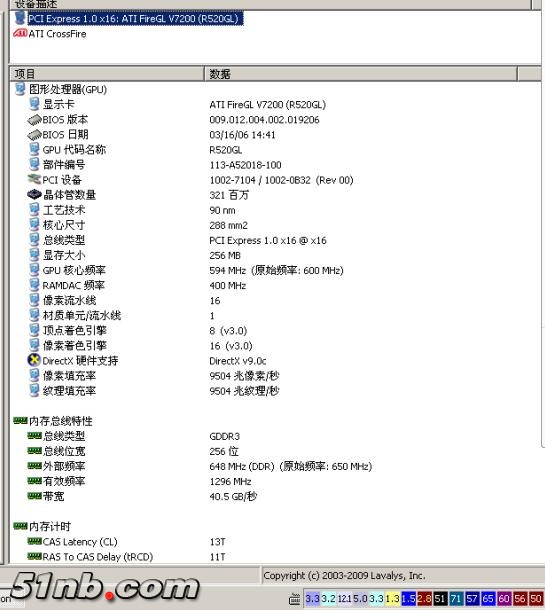
Task: Click the 材质单元/流水线 row icon
Action: pos(34,315)
